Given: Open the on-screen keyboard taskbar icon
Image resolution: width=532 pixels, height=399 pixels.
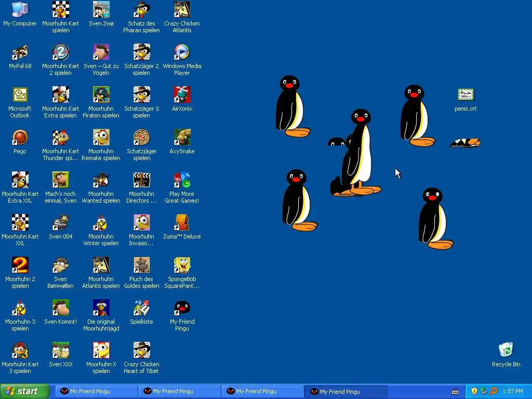Looking at the screenshot, I should click(x=455, y=392).
